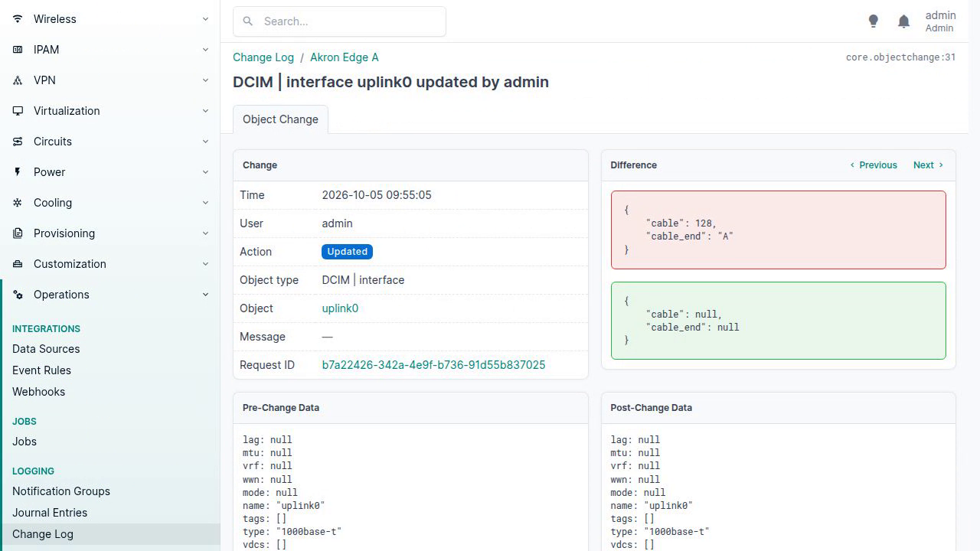Expand the IPAM menu chevron
The height and width of the screenshot is (551, 980).
[x=205, y=50]
